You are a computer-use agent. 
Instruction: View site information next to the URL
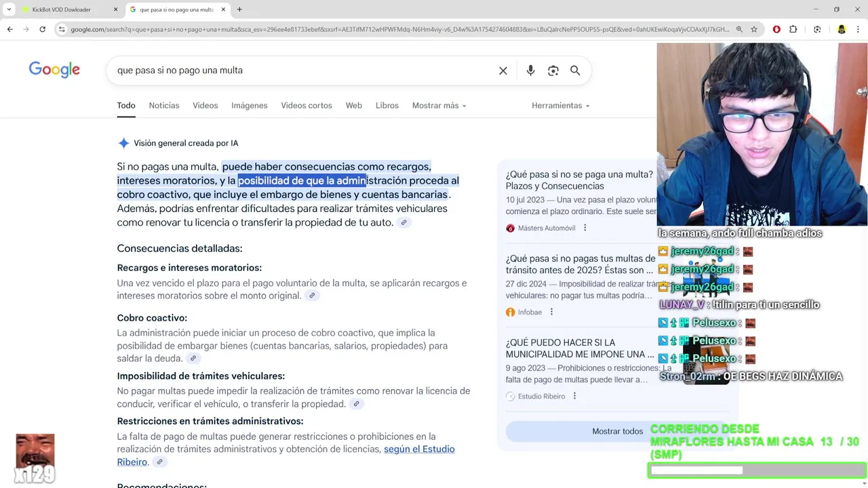62,29
